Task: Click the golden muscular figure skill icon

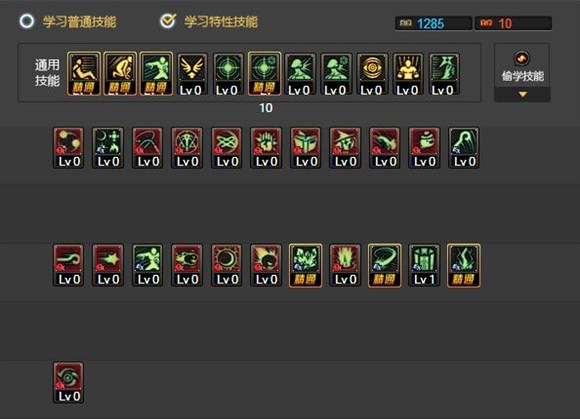Action: point(408,74)
